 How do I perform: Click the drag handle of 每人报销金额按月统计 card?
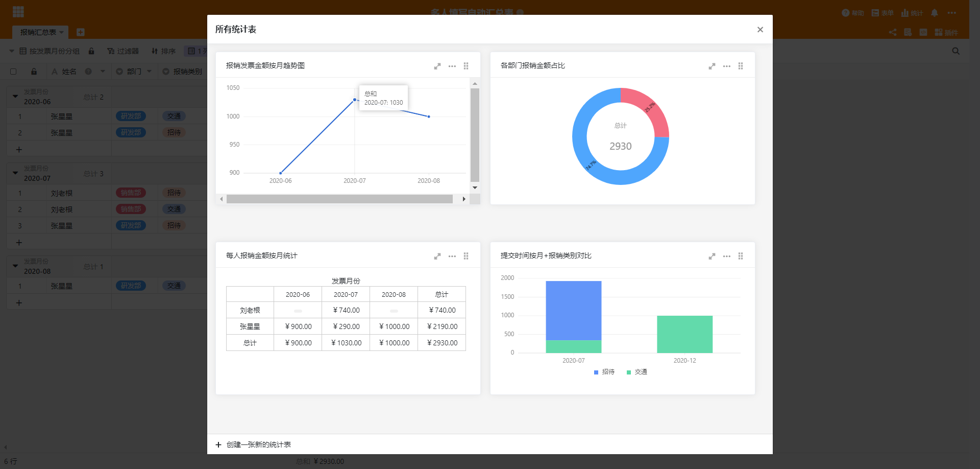(466, 256)
